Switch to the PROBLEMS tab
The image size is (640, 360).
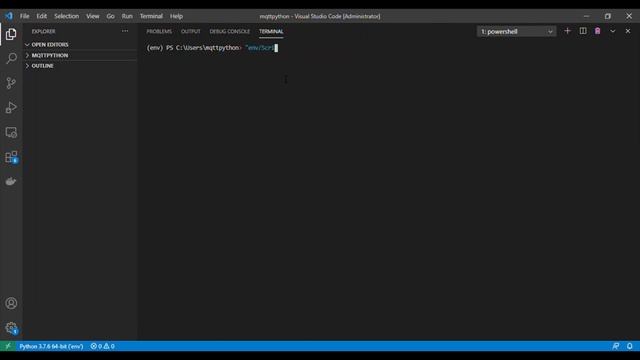(159, 31)
